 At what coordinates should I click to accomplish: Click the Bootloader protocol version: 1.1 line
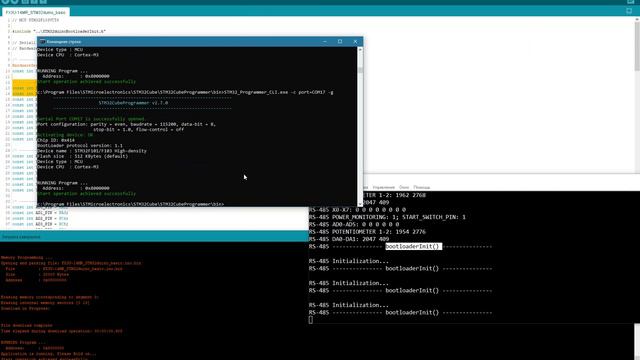tap(80, 145)
